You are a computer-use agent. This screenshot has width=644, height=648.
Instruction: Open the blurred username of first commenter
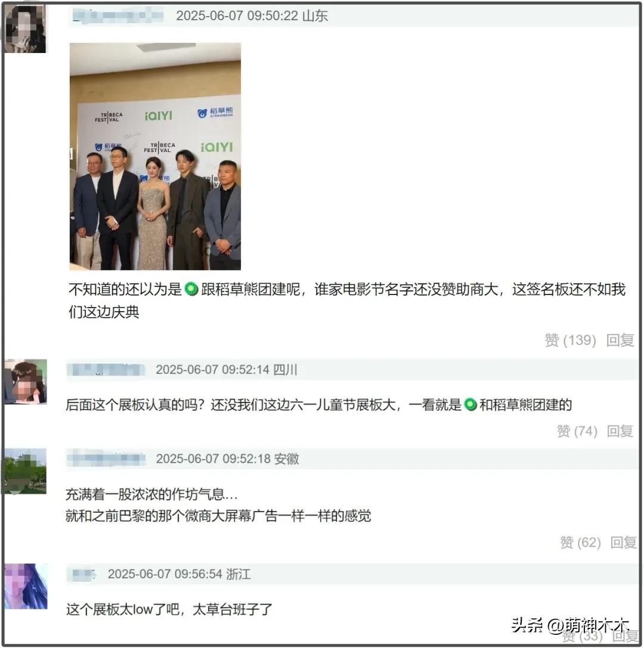point(118,15)
